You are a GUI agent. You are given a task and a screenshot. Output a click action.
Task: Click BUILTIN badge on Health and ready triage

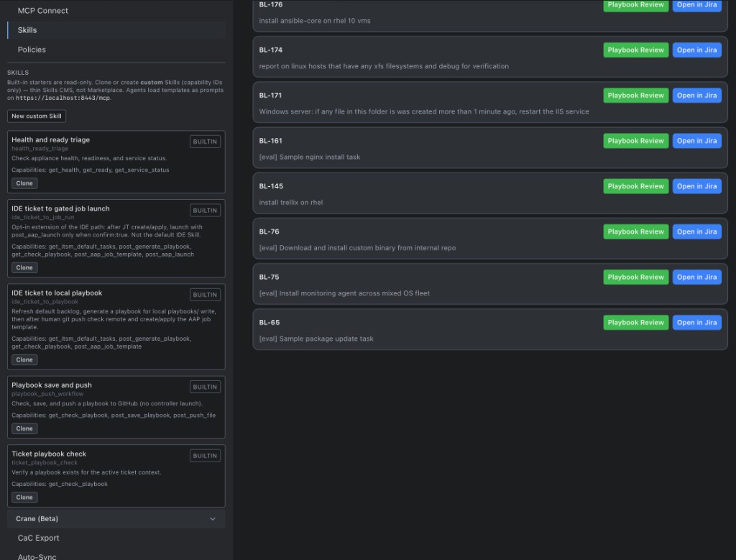[x=205, y=142]
